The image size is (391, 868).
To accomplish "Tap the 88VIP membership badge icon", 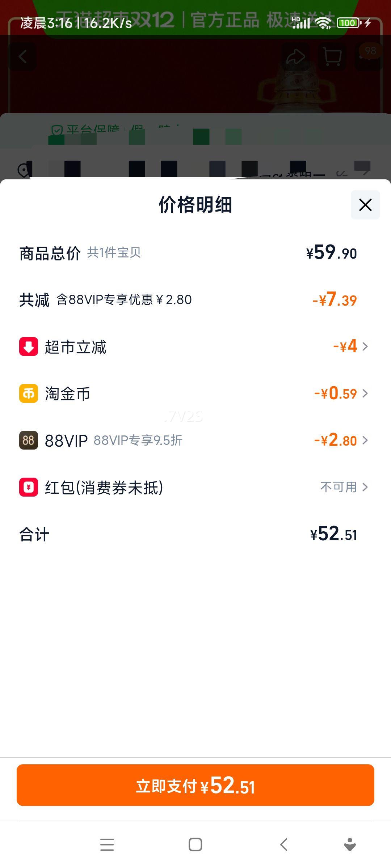I will coord(29,440).
